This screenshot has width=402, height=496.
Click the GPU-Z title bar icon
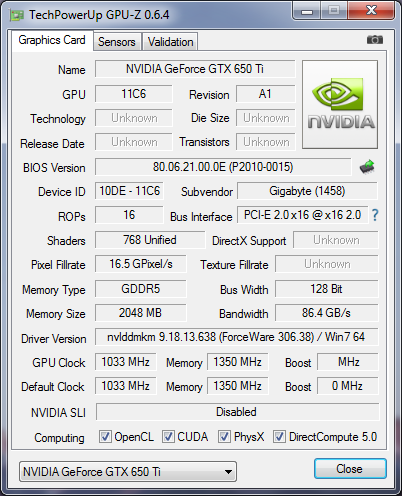point(17,15)
